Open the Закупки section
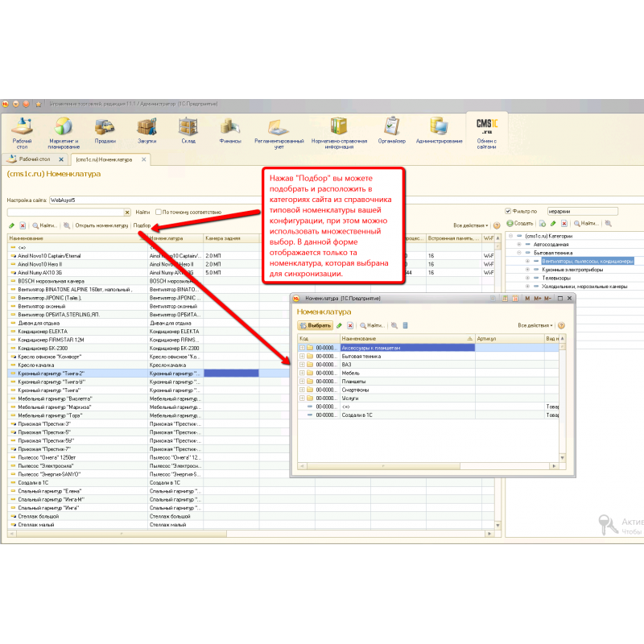Screen dimensions: 644x644 click(x=147, y=130)
